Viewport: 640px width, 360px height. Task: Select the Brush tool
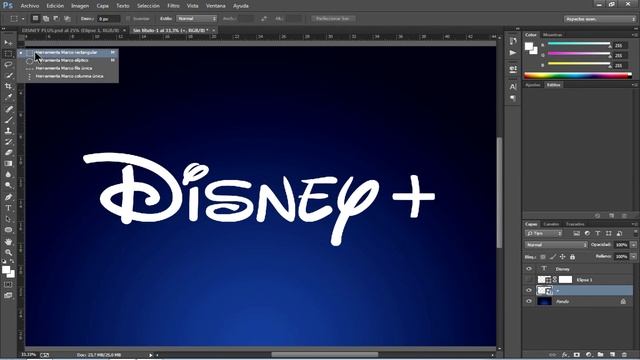pos(8,120)
